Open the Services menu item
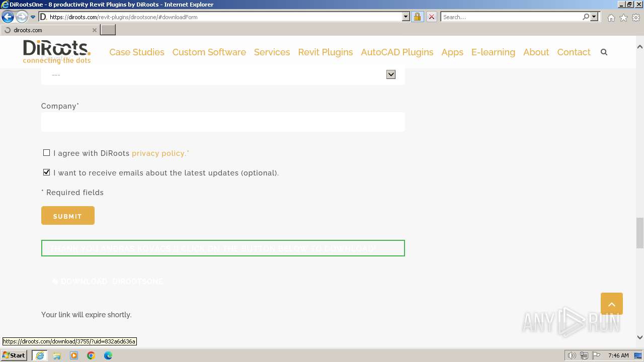Image resolution: width=644 pixels, height=362 pixels. click(272, 52)
